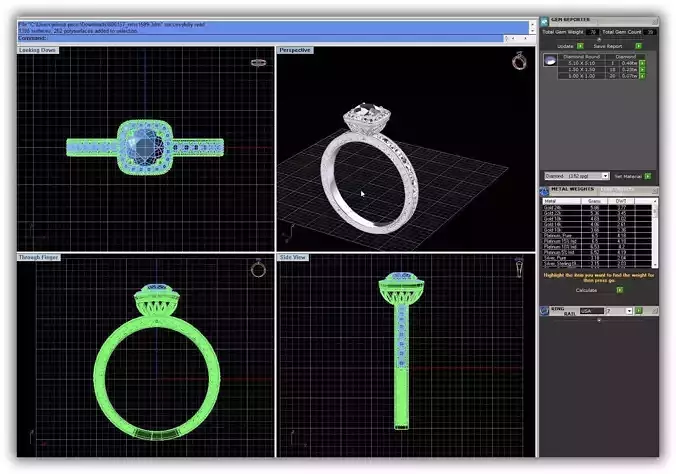Screen dimensions: 676x474
Task: Click the Total Gem Weight value field
Action: [593, 32]
